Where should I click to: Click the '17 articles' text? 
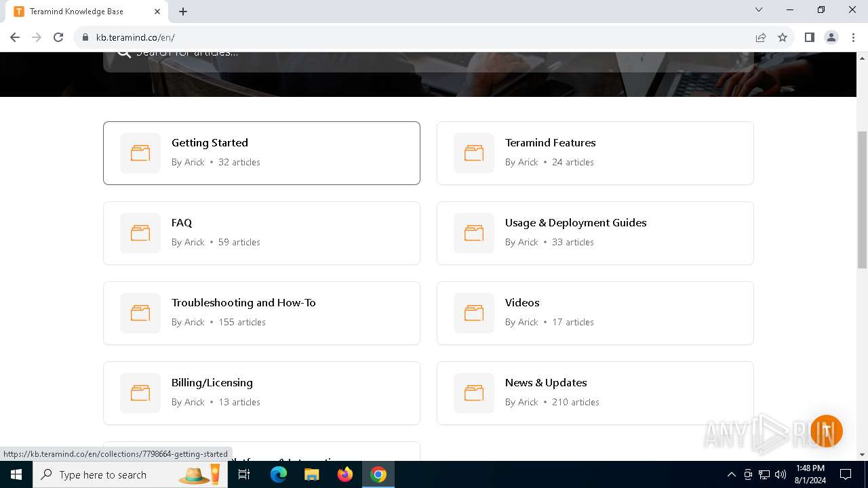point(573,322)
